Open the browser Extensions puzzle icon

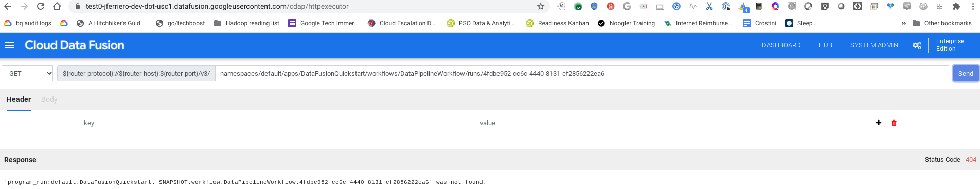point(956,6)
